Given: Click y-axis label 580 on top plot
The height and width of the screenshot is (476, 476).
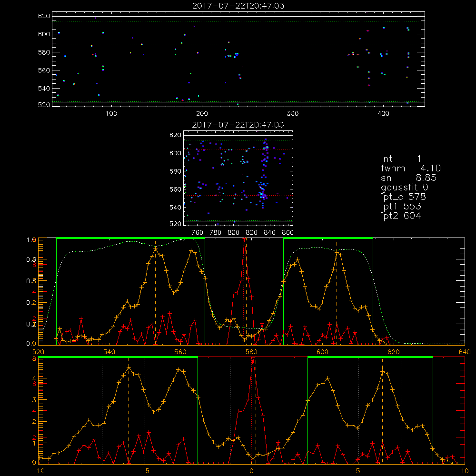Looking at the screenshot, I should (x=44, y=52).
